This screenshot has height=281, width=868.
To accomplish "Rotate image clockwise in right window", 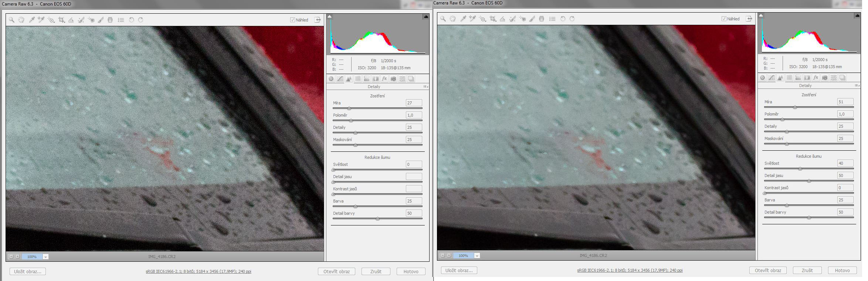I will pos(572,19).
